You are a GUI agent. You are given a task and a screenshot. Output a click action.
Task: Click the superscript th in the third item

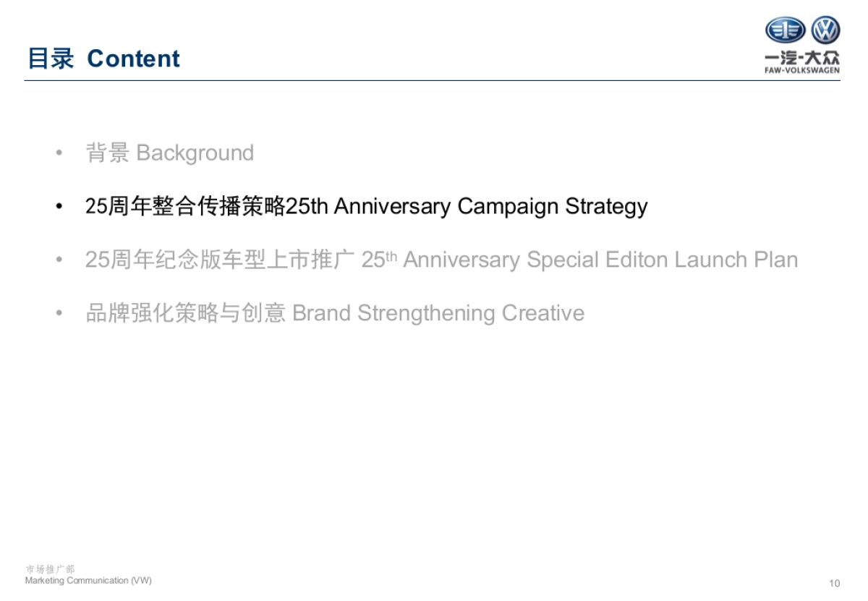392,255
